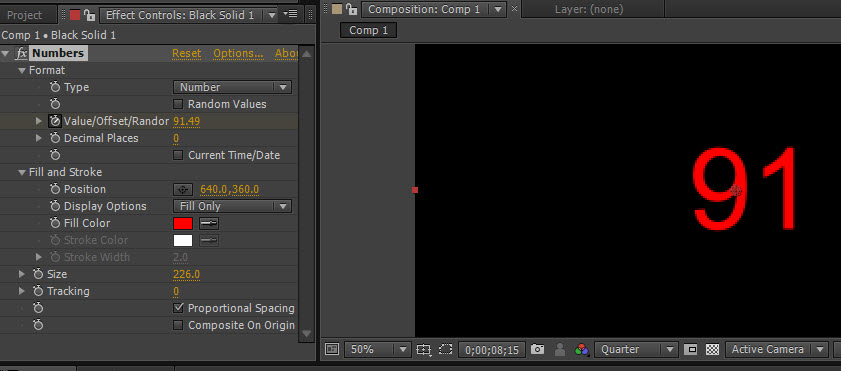This screenshot has width=841, height=371.
Task: Open the red Fill Color swatch
Action: pyautogui.click(x=183, y=224)
